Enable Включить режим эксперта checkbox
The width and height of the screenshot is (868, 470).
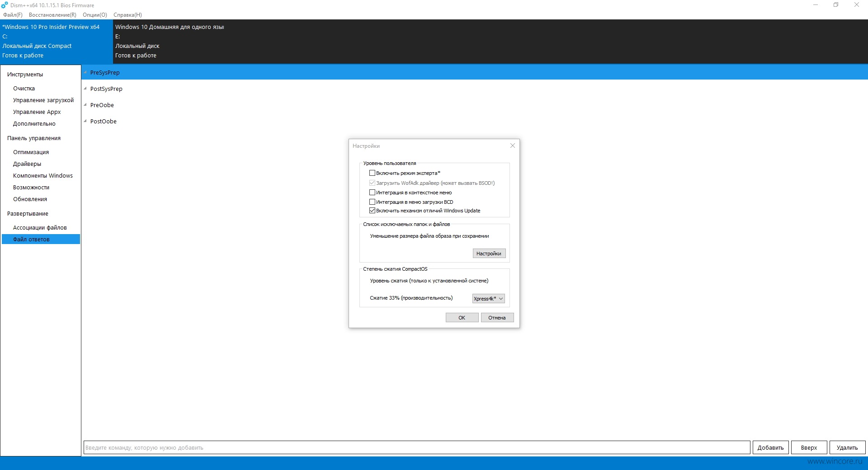372,173
